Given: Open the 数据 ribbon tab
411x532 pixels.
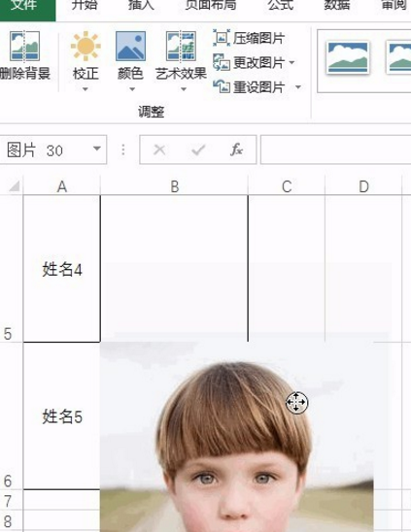Looking at the screenshot, I should pyautogui.click(x=336, y=5).
